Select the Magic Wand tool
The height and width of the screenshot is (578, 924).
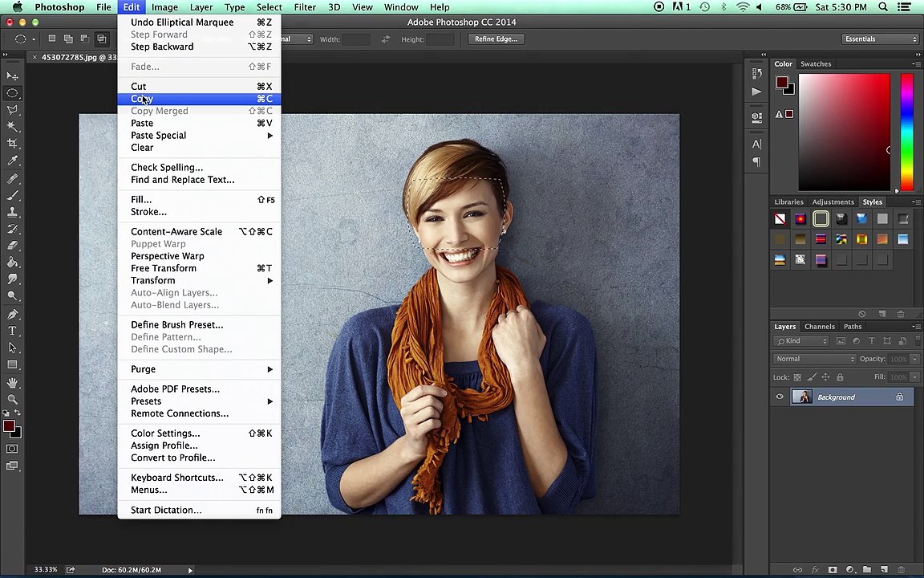[12, 127]
